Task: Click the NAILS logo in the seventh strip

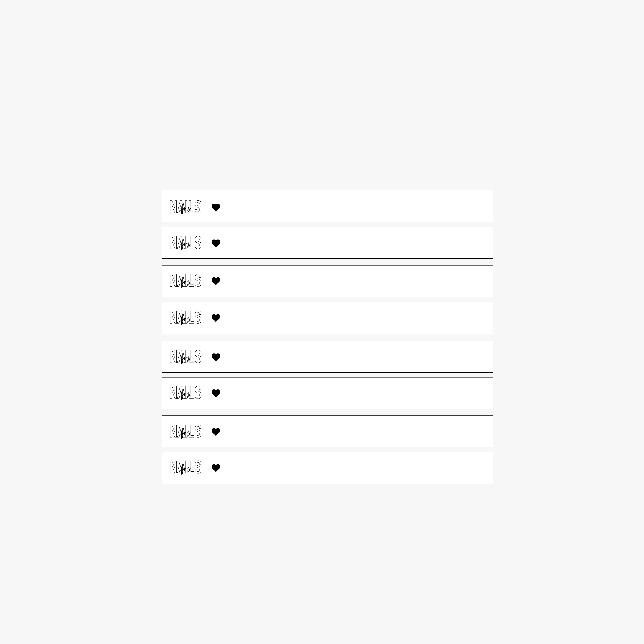Action: pyautogui.click(x=186, y=431)
